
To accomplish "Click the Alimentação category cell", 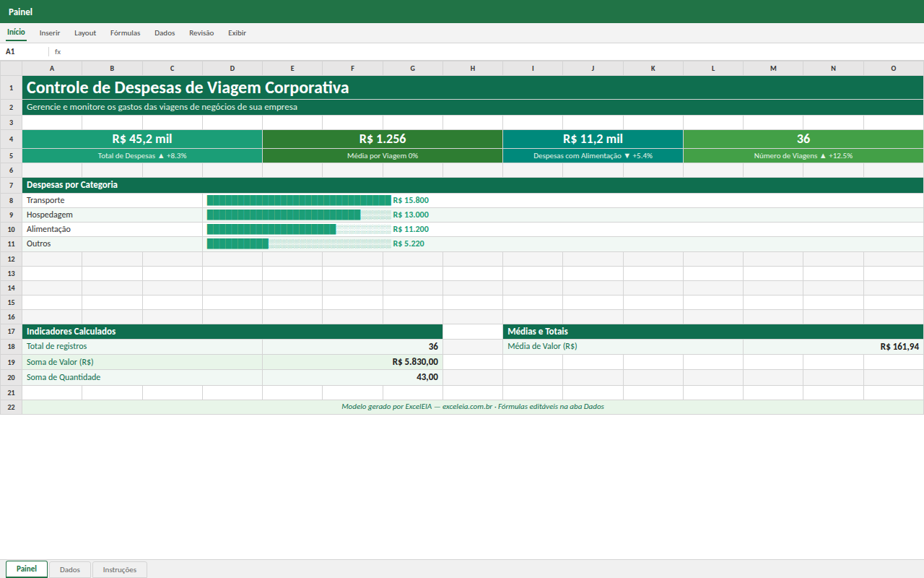I will (113, 229).
